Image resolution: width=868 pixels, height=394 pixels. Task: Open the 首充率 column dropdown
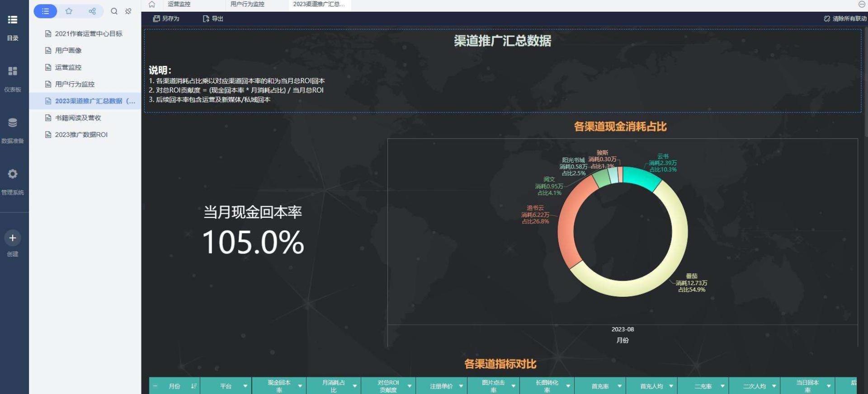pyautogui.click(x=619, y=386)
